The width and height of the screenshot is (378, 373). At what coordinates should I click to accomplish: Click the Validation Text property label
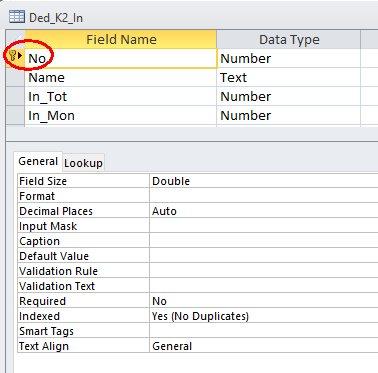pos(57,286)
